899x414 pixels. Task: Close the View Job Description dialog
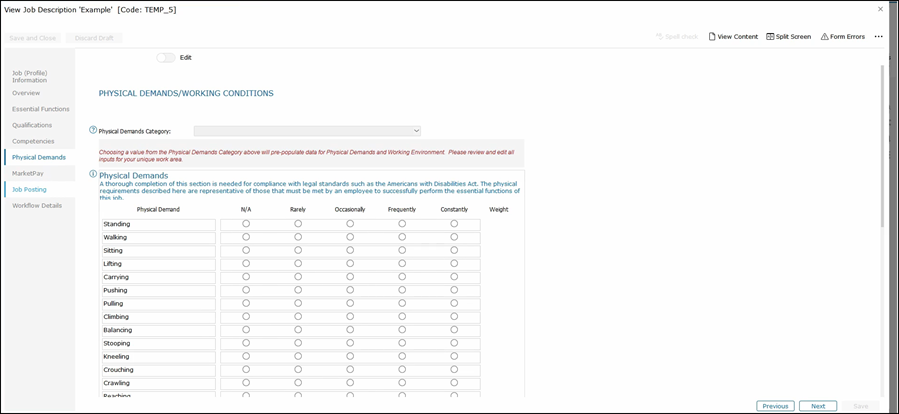880,9
